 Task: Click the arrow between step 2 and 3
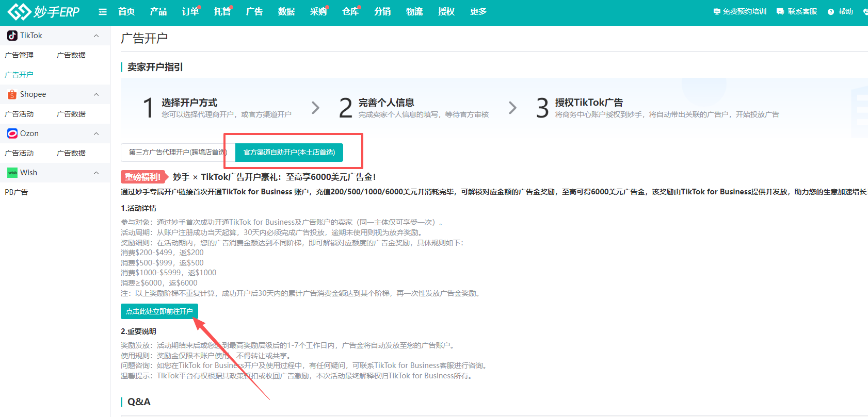(x=512, y=108)
